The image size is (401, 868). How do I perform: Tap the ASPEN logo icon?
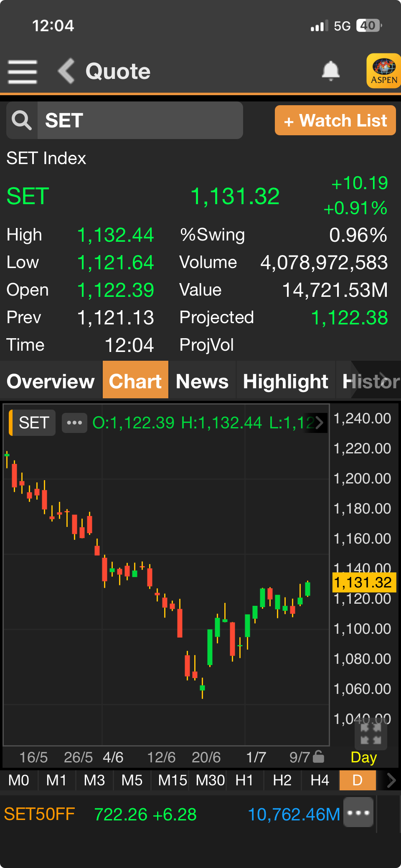384,71
